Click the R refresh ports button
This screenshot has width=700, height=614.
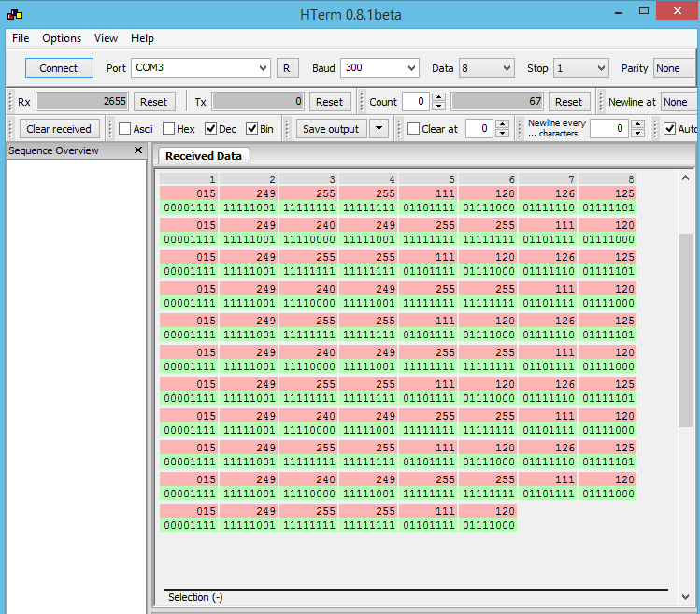pyautogui.click(x=287, y=68)
